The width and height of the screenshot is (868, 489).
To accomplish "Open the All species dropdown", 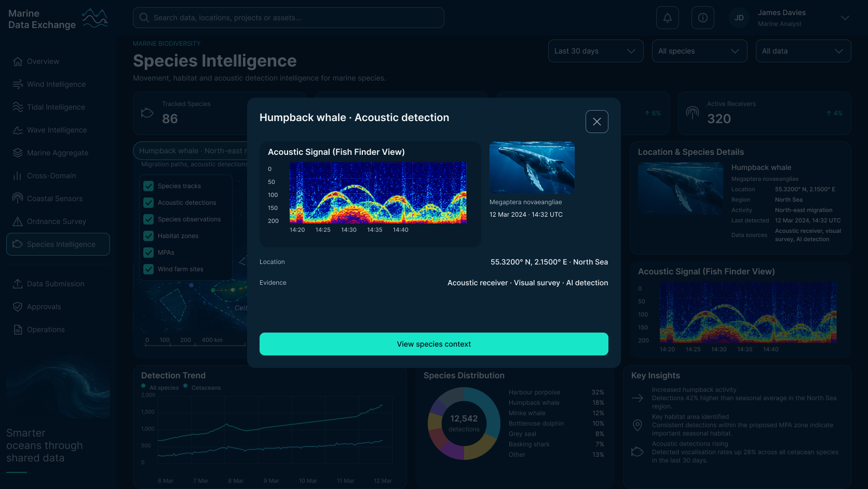I will pos(700,51).
